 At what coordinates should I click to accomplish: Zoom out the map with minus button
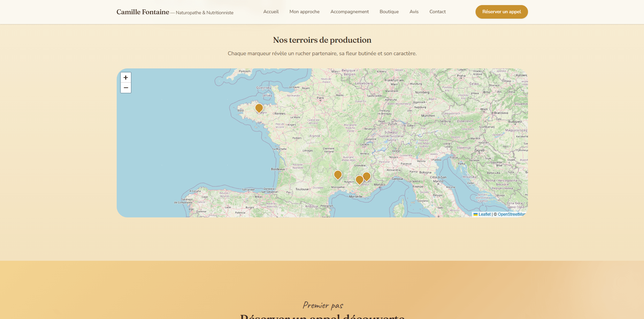(126, 88)
